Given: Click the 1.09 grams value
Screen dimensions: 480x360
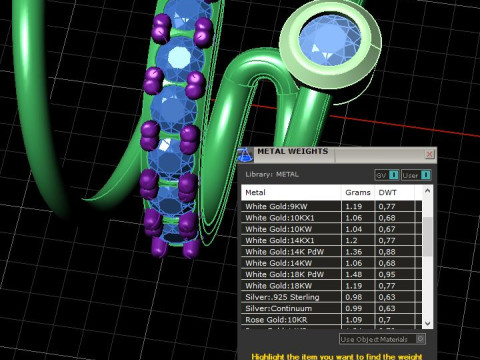Looking at the screenshot, I should point(354,320).
